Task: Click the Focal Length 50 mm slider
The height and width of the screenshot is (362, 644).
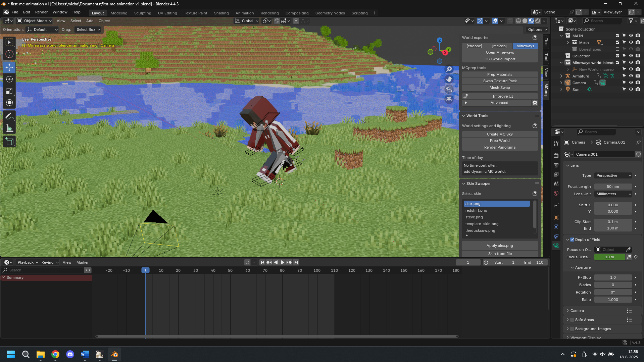Action: coord(612,187)
